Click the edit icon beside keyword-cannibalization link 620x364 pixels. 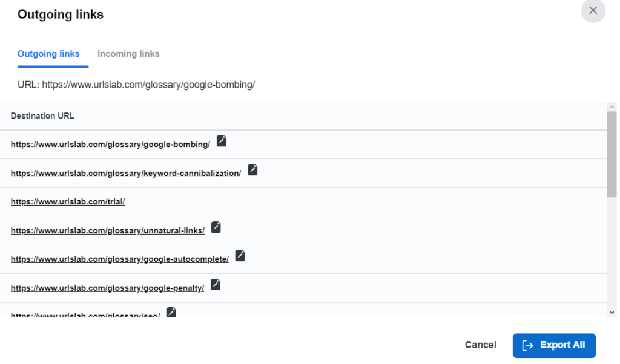(252, 169)
